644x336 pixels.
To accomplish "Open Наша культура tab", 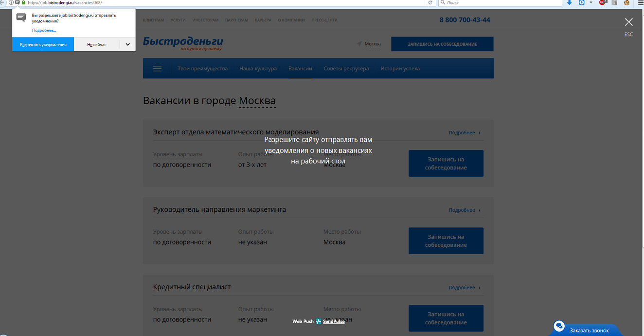I will (258, 69).
